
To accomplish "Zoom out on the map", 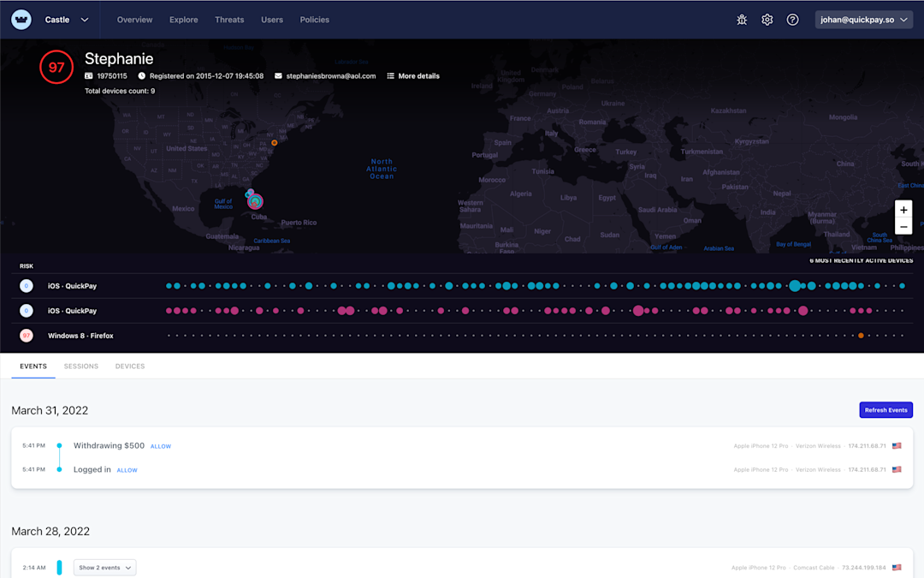I will pos(903,226).
